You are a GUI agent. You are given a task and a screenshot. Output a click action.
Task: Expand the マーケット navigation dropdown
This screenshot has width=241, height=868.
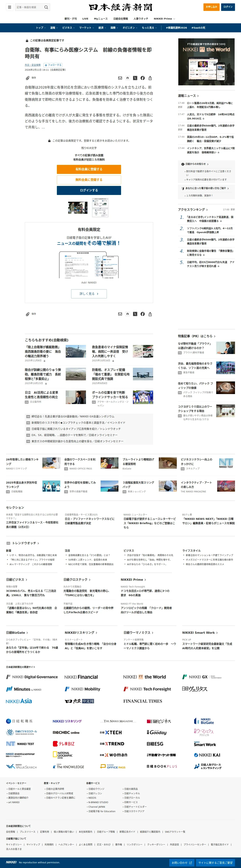tap(87, 28)
